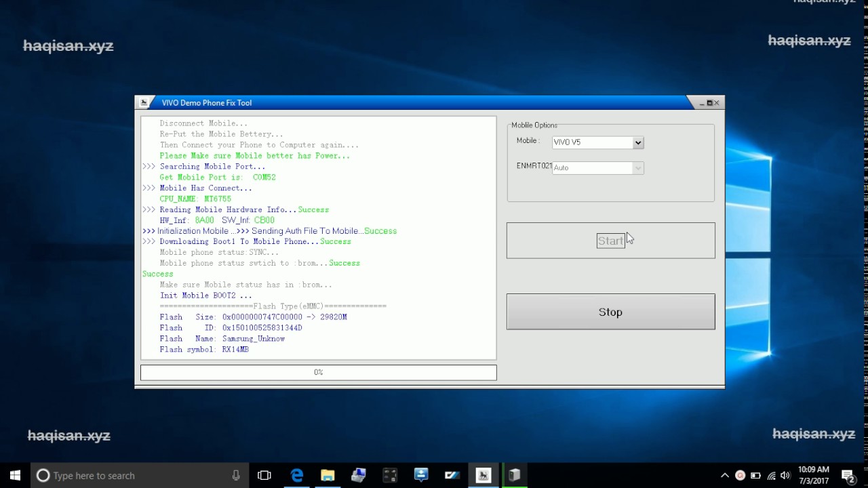Image resolution: width=868 pixels, height=488 pixels.
Task: Click the progress bar showing 0%
Action: (x=318, y=372)
